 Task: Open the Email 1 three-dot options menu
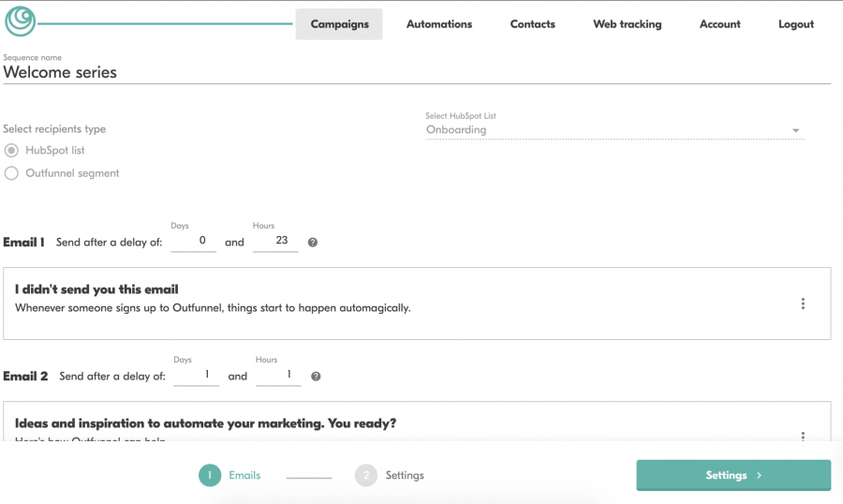[x=803, y=304]
